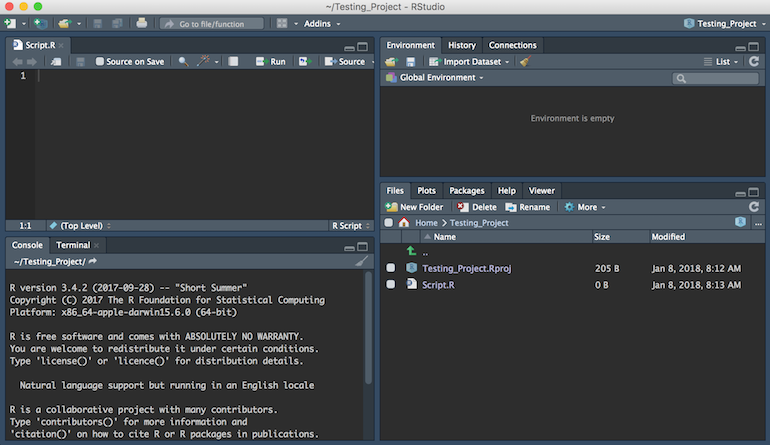Viewport: 770px width, 445px height.
Task: Enable the Source on Save checkbox
Action: coord(100,61)
